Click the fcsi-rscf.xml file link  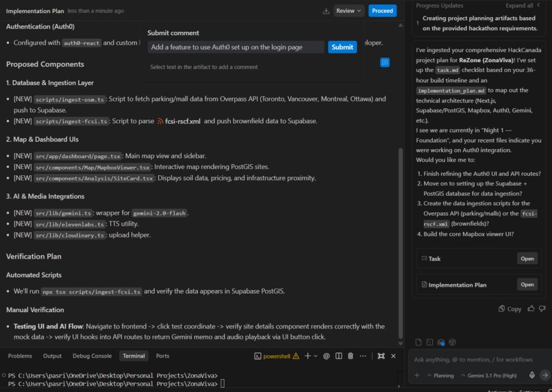click(x=179, y=121)
